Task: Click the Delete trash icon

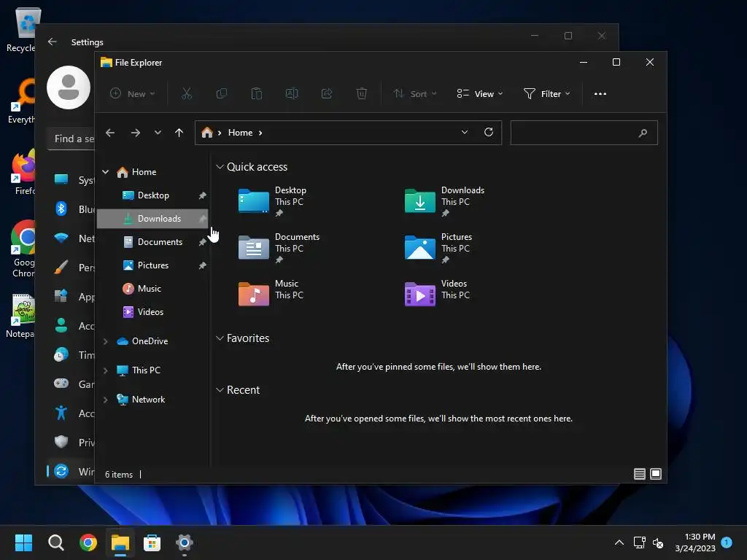Action: 362,94
